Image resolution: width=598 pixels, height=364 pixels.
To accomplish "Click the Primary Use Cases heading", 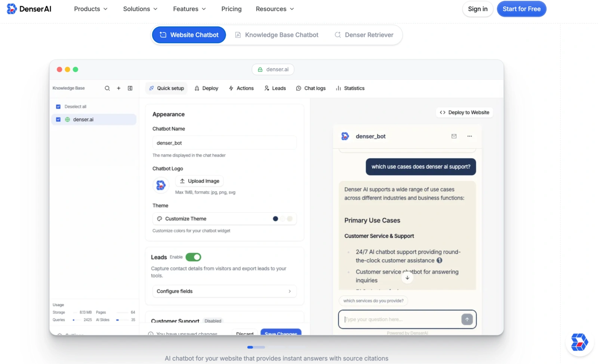I will [x=372, y=220].
